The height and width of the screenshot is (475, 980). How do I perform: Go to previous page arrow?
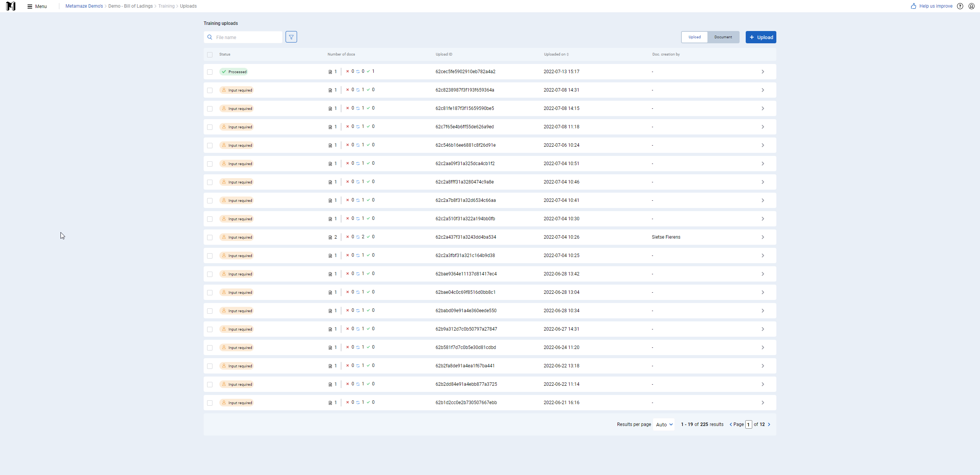[731, 424]
